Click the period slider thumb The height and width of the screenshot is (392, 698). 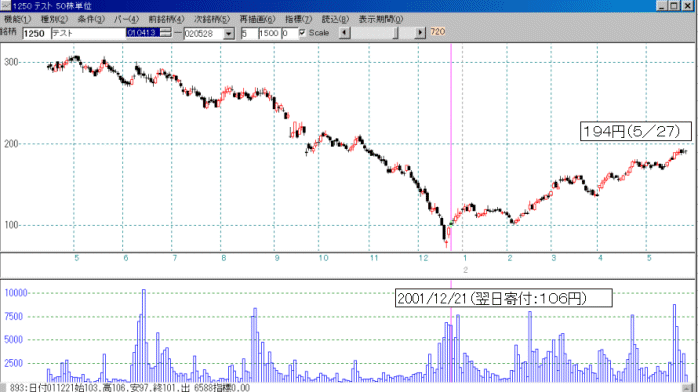[x=395, y=33]
